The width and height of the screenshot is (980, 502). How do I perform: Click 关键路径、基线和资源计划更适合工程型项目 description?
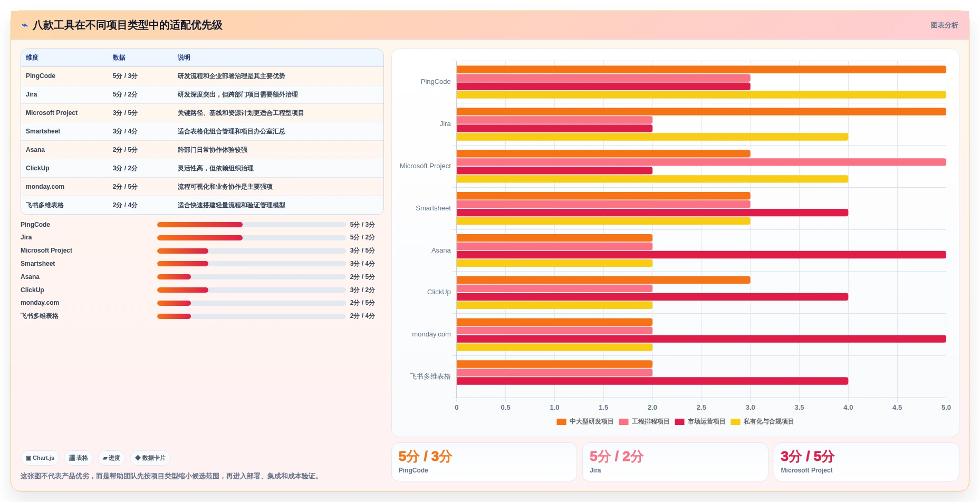tap(241, 113)
